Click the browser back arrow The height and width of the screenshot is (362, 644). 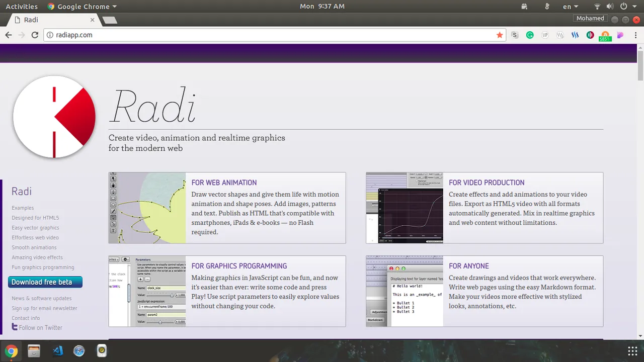[8, 35]
